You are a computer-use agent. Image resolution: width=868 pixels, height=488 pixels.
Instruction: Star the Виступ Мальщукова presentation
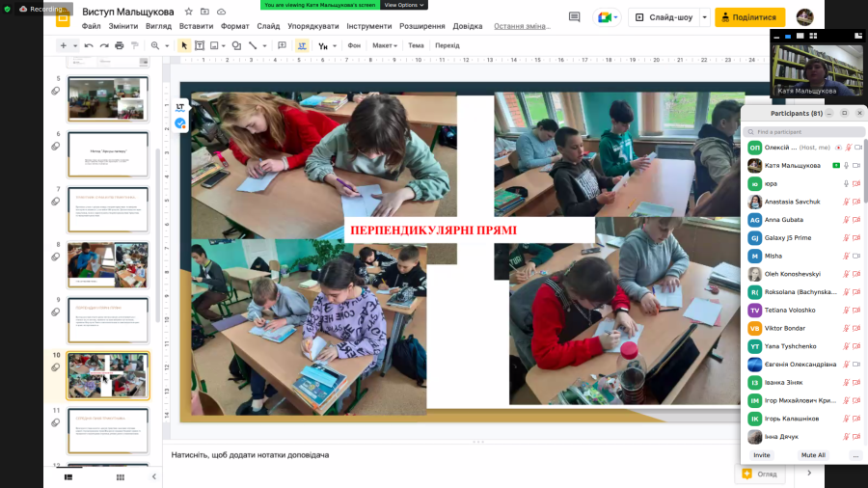tap(189, 12)
